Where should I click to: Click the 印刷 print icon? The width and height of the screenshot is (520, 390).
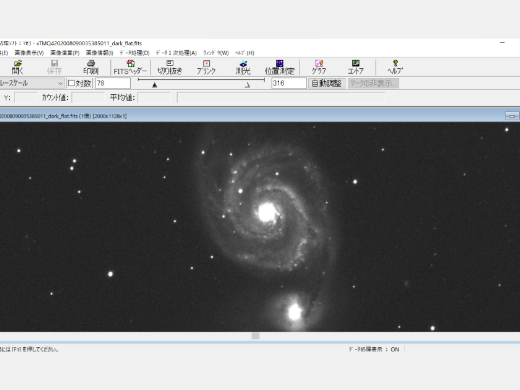coord(91,67)
